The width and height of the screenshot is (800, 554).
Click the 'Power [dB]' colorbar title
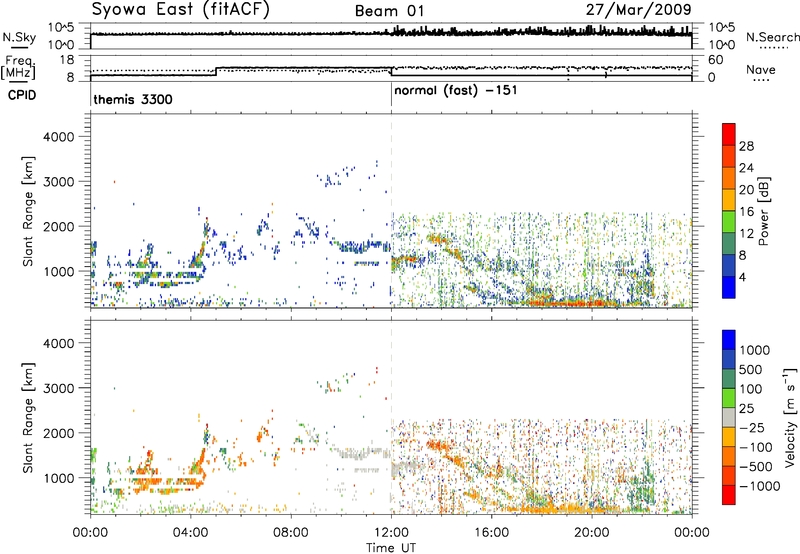point(763,211)
